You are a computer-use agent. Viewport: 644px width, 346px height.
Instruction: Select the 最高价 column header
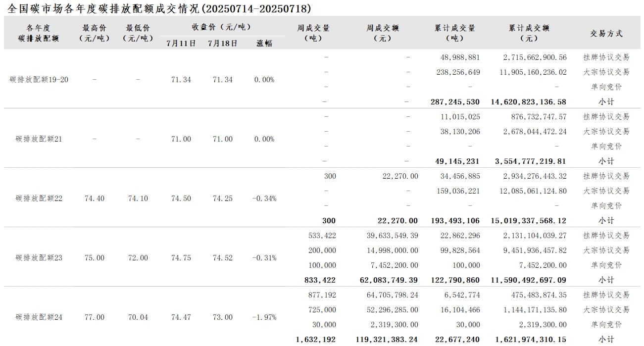pos(94,33)
